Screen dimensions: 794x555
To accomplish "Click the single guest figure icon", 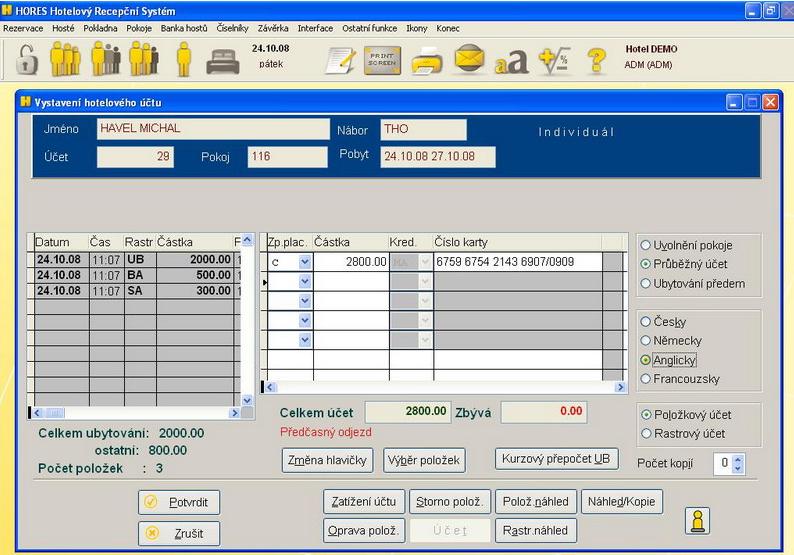I will (x=184, y=60).
